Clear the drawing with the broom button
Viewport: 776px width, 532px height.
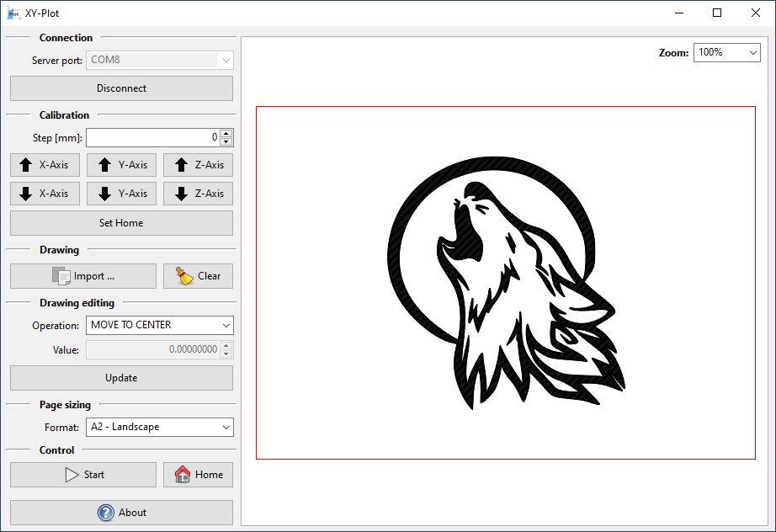[x=198, y=276]
